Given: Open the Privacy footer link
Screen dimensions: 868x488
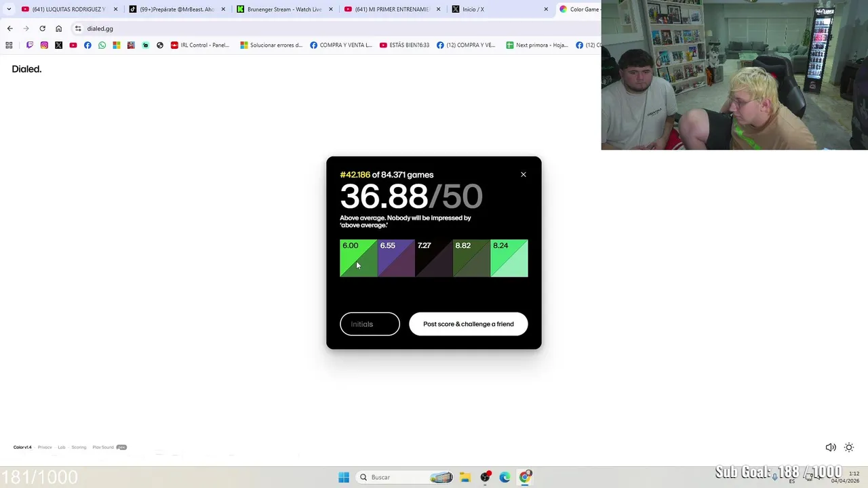Looking at the screenshot, I should point(45,447).
